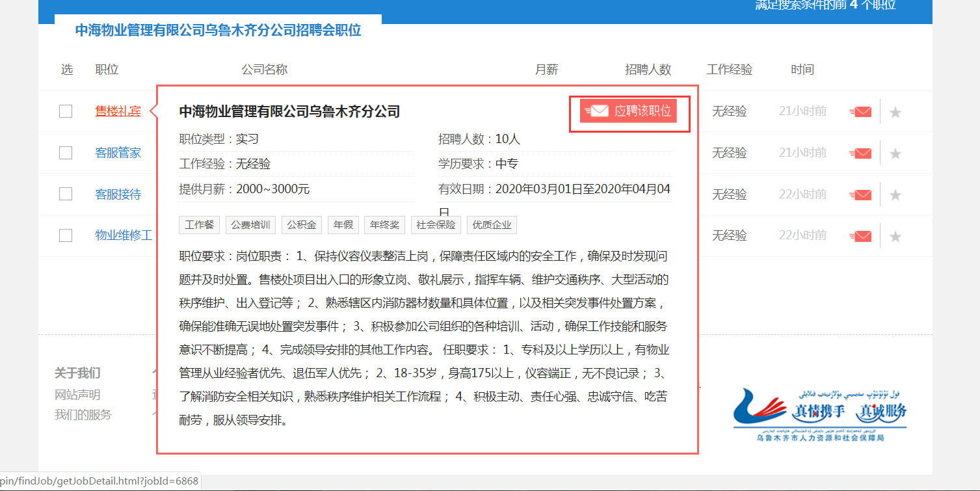
Task: Click the 优质企业 benefit tag
Action: pos(492,225)
